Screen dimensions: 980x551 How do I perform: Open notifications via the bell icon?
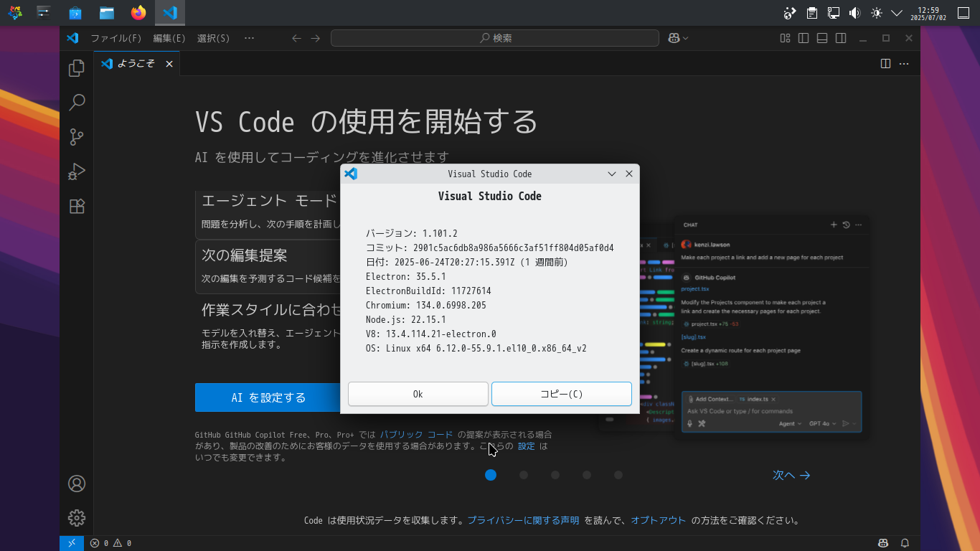point(905,543)
